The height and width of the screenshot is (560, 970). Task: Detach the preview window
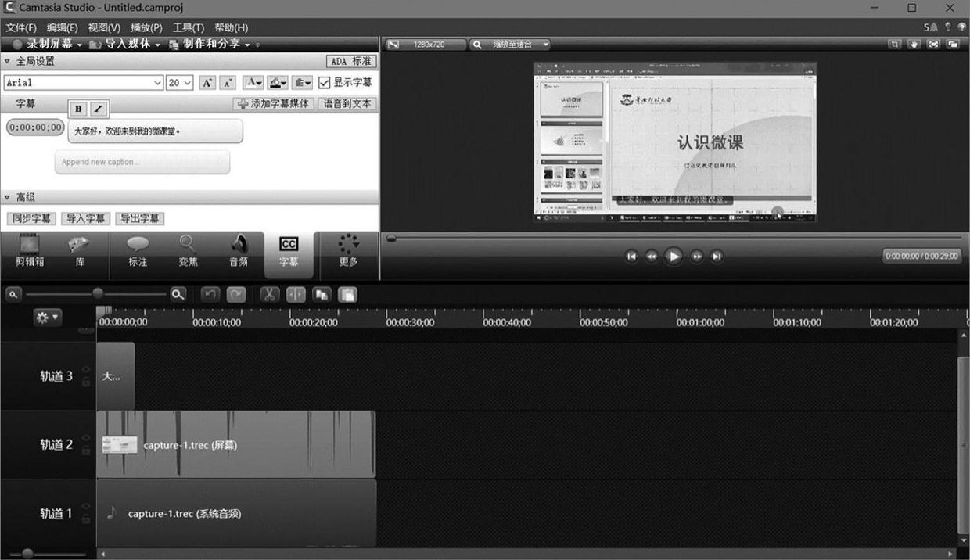point(953,45)
